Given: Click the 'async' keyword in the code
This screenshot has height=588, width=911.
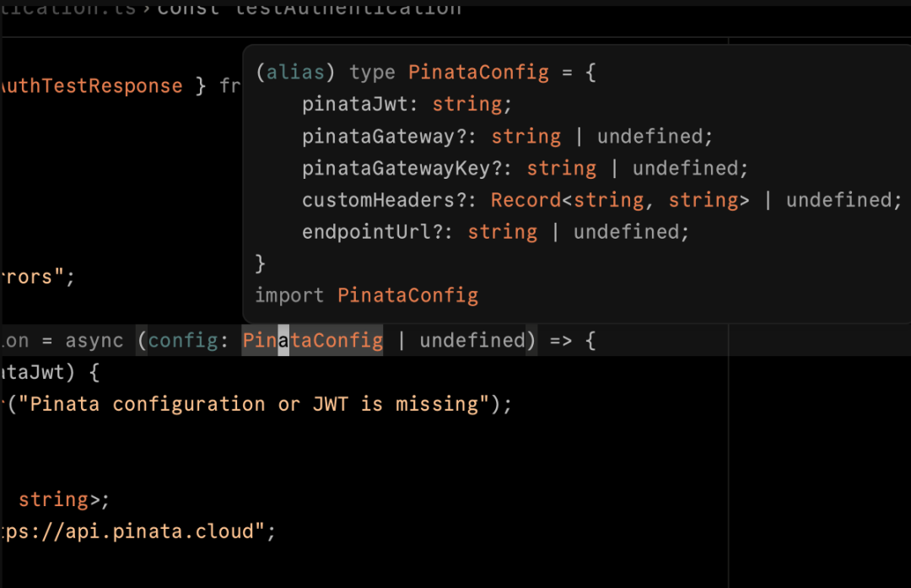Looking at the screenshot, I should 94,341.
